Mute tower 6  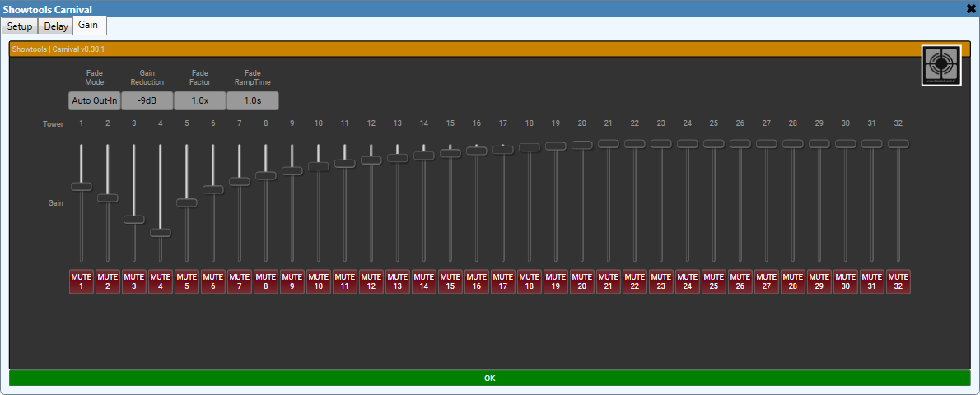coord(213,281)
